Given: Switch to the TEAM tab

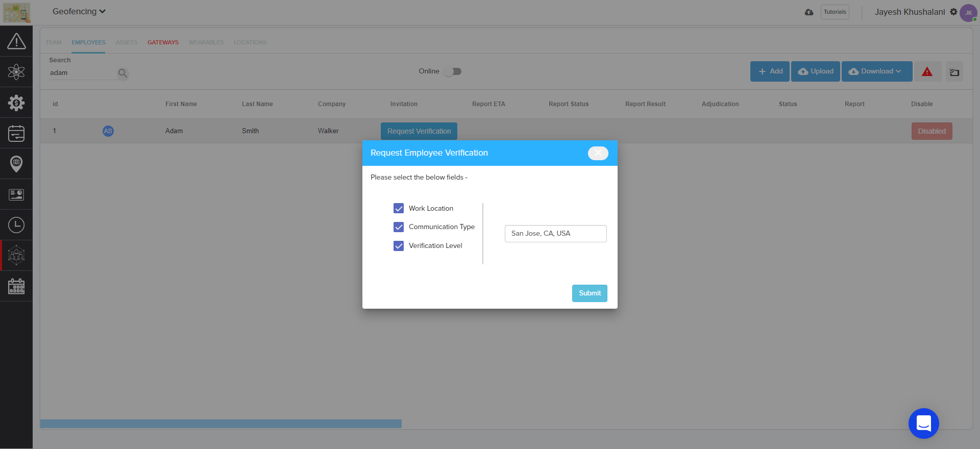Looking at the screenshot, I should click(54, 42).
